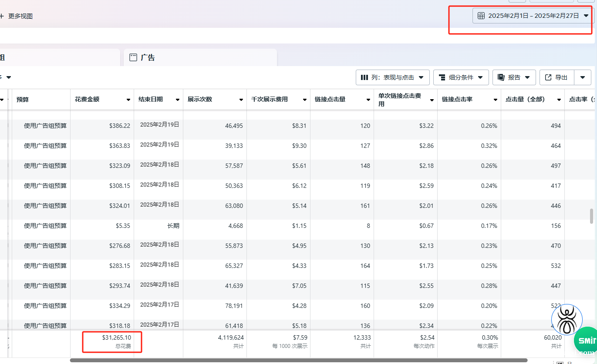
Task: Open the 细分条件 breakdown dropdown
Action: tap(461, 77)
